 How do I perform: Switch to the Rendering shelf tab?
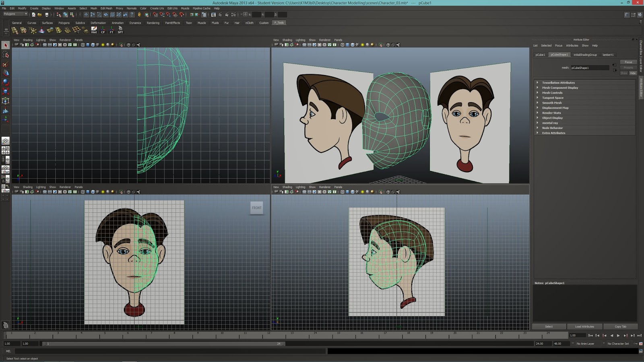coord(153,23)
